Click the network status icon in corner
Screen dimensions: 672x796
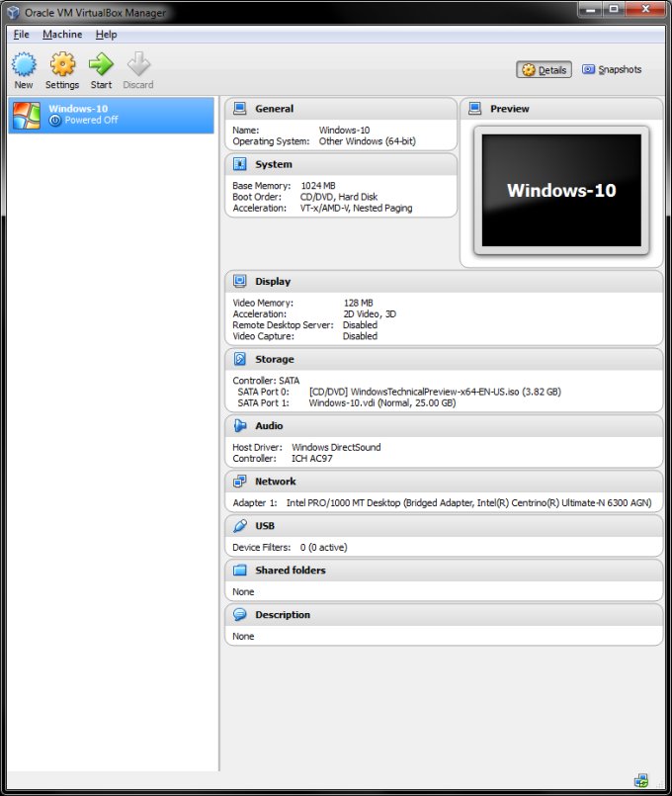point(641,781)
